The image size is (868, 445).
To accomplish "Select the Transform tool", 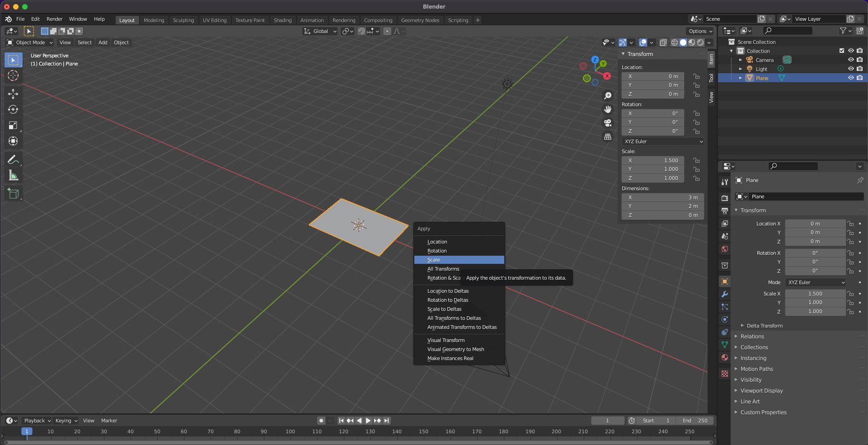I will tap(13, 141).
